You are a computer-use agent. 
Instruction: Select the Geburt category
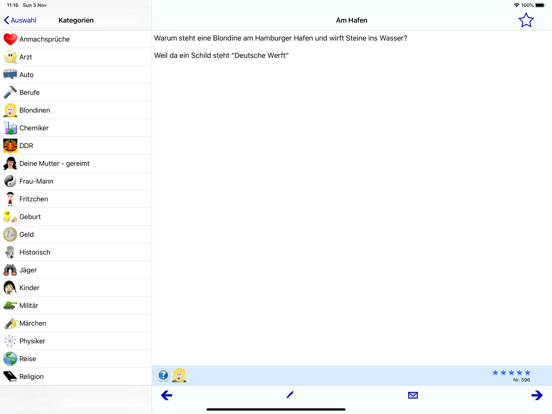(76, 217)
